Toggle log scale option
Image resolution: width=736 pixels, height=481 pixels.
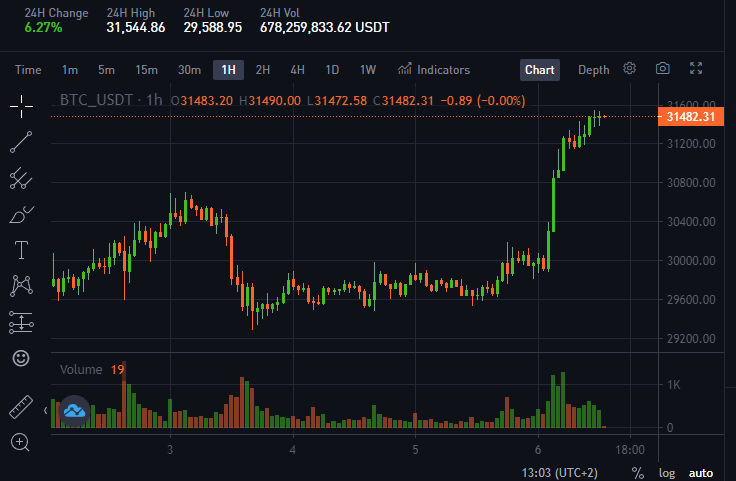(x=667, y=473)
